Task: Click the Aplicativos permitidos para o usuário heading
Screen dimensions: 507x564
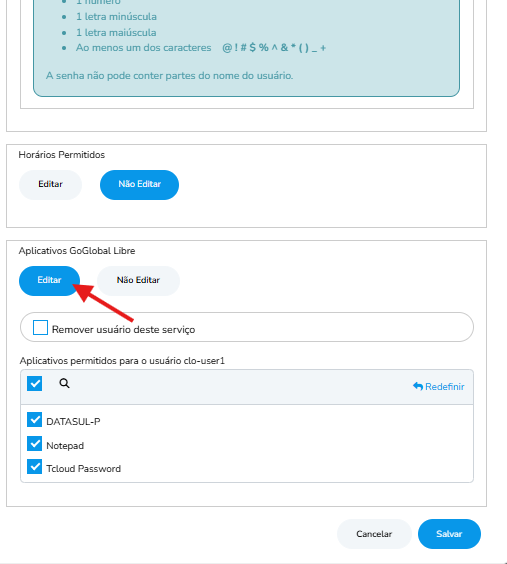Action: point(122,361)
